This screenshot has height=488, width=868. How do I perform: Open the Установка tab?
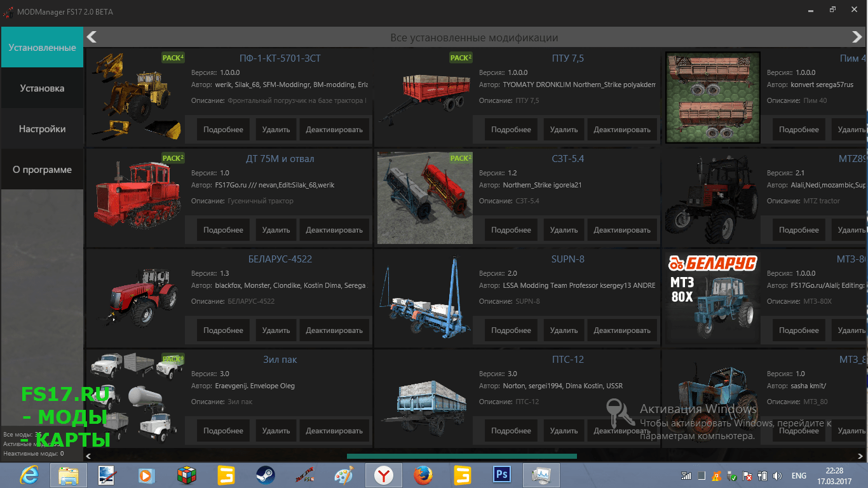coord(42,88)
